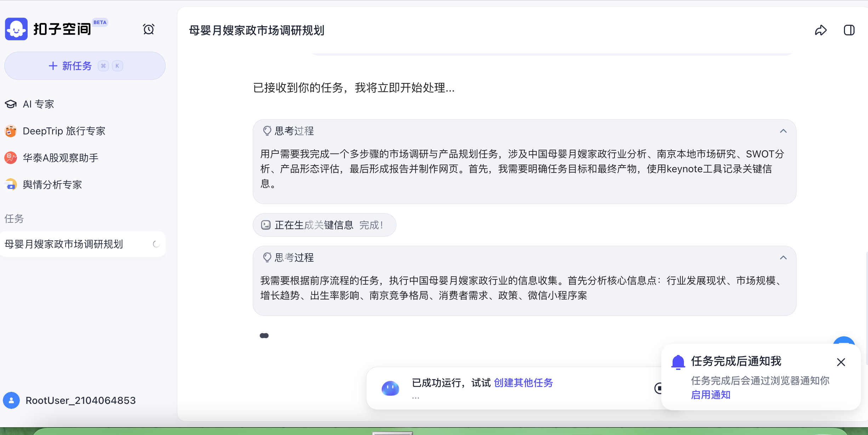This screenshot has height=435, width=868.
Task: Click 启用通知 link
Action: tap(711, 395)
